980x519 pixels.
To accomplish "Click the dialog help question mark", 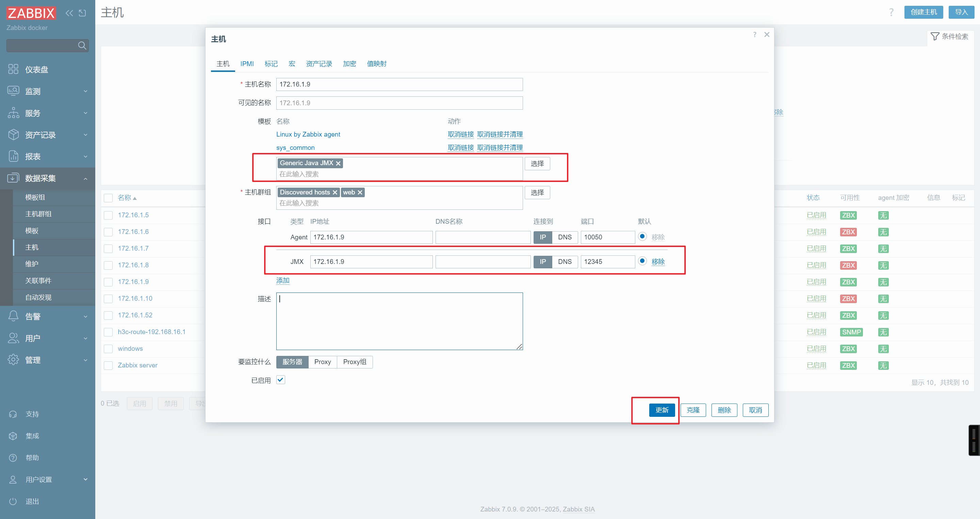I will point(754,35).
